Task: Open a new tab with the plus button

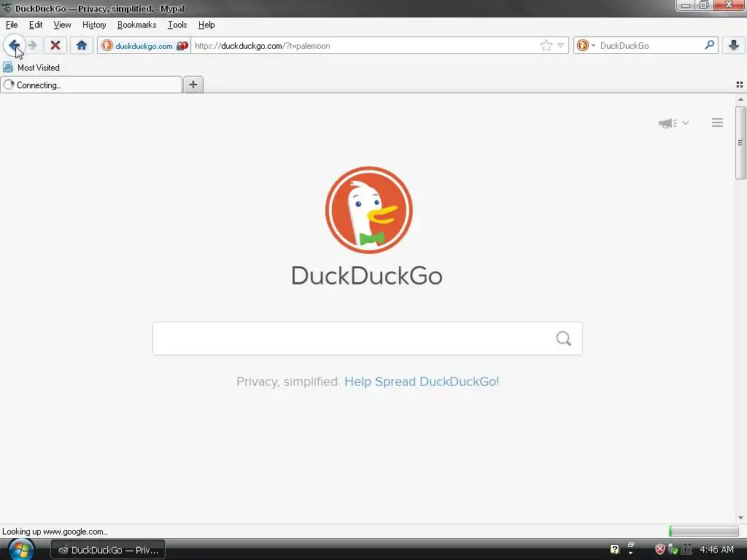Action: (x=193, y=85)
